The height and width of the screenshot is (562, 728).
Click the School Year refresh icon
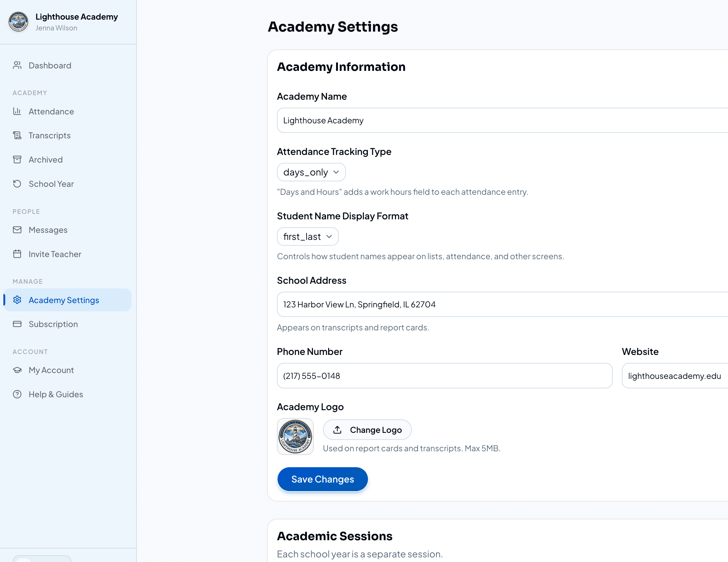click(x=17, y=184)
